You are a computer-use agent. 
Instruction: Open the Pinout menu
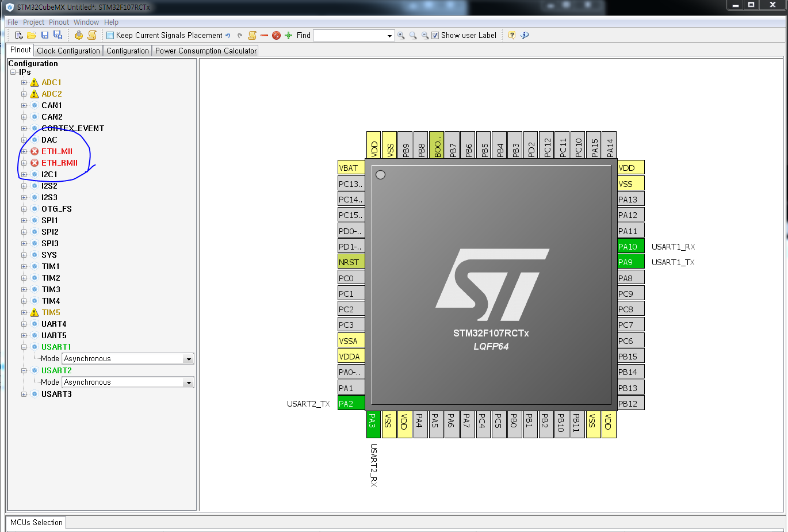tap(59, 22)
